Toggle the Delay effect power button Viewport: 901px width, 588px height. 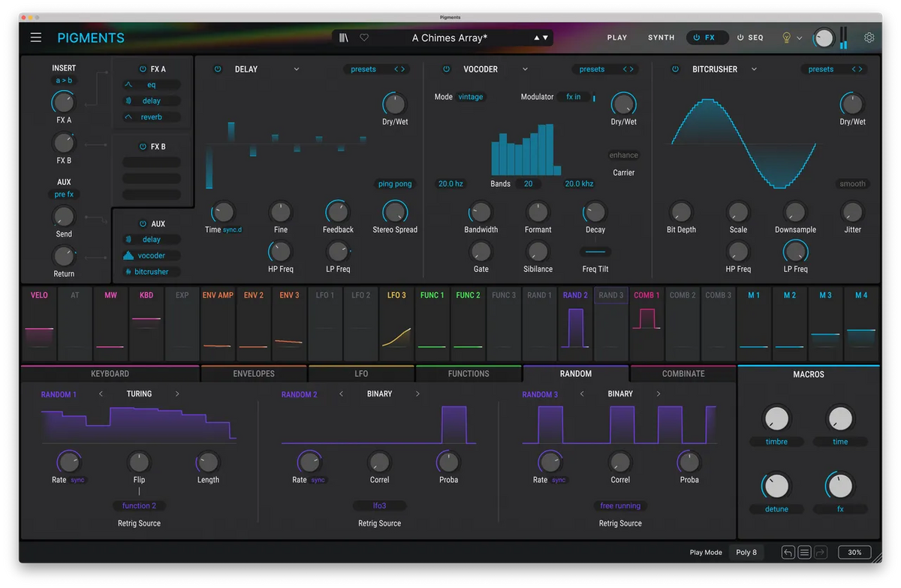point(218,69)
